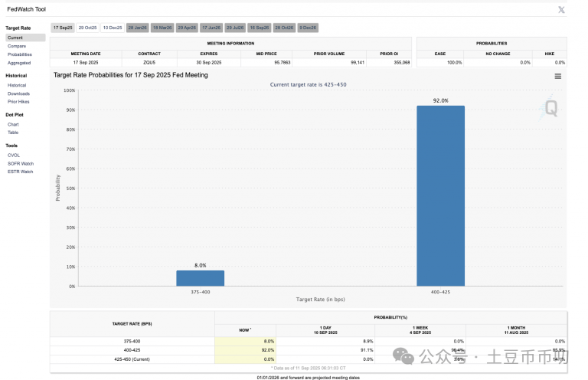588x380 pixels.
Task: Open the Dot Plot Table link
Action: click(x=13, y=133)
